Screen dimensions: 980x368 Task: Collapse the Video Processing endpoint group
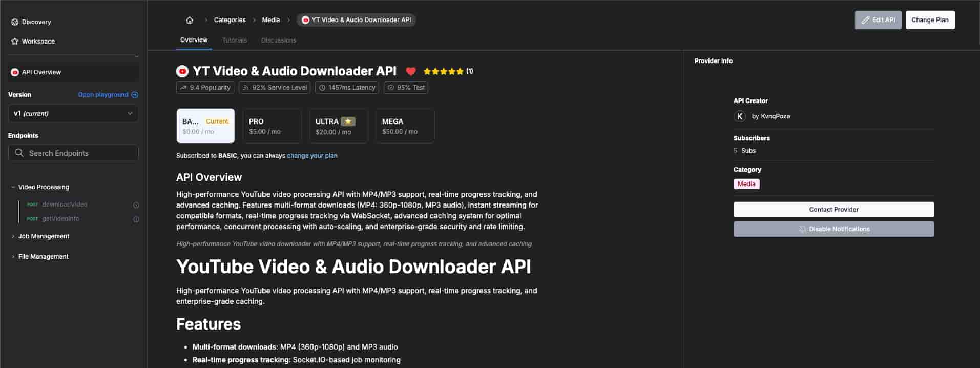point(44,187)
